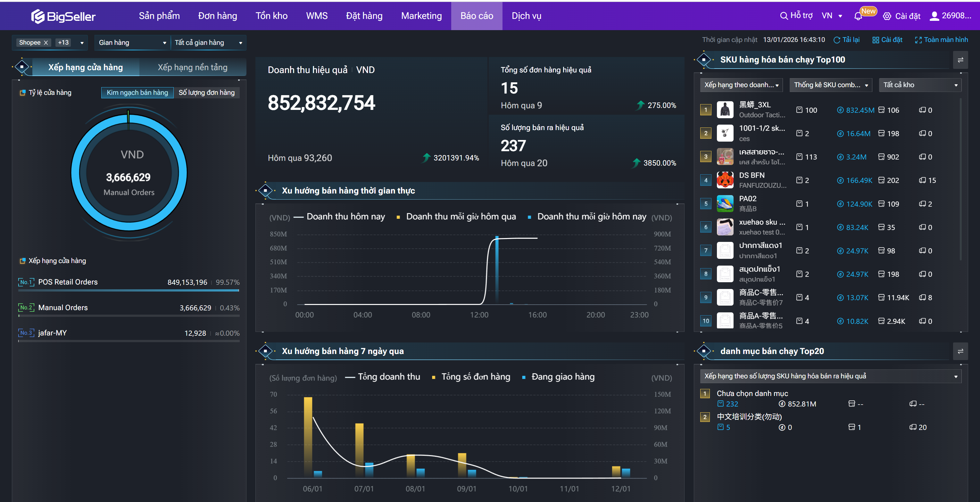Click the Tải lại refresh icon
The image size is (980, 502).
[x=836, y=40]
